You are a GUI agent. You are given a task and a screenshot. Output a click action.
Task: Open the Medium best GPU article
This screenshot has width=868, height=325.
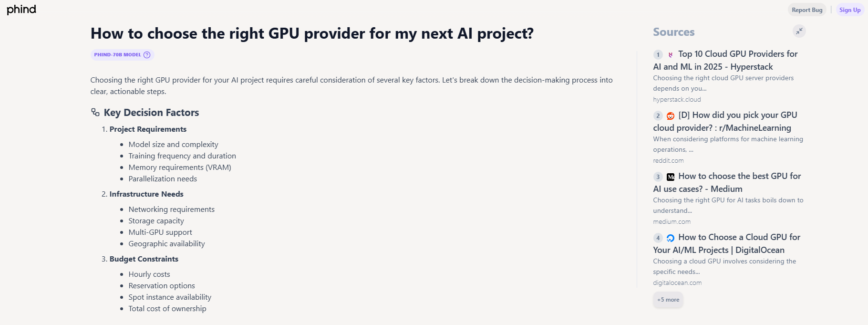pos(739,177)
